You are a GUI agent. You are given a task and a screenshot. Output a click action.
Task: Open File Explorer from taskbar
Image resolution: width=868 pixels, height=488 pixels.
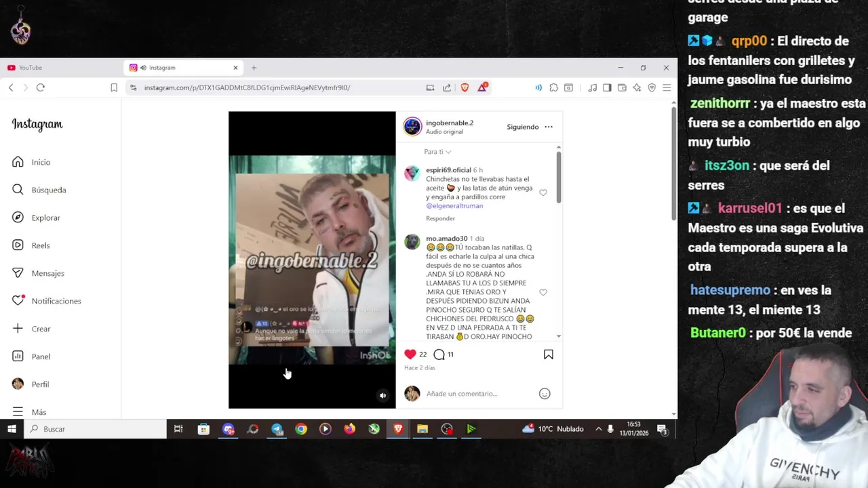coord(422,429)
